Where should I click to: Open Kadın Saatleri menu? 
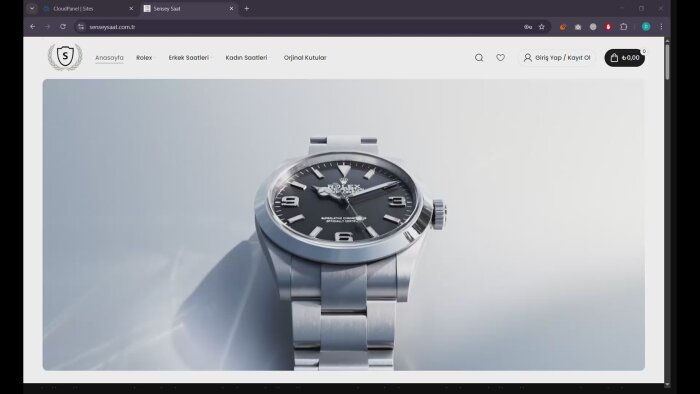click(246, 58)
